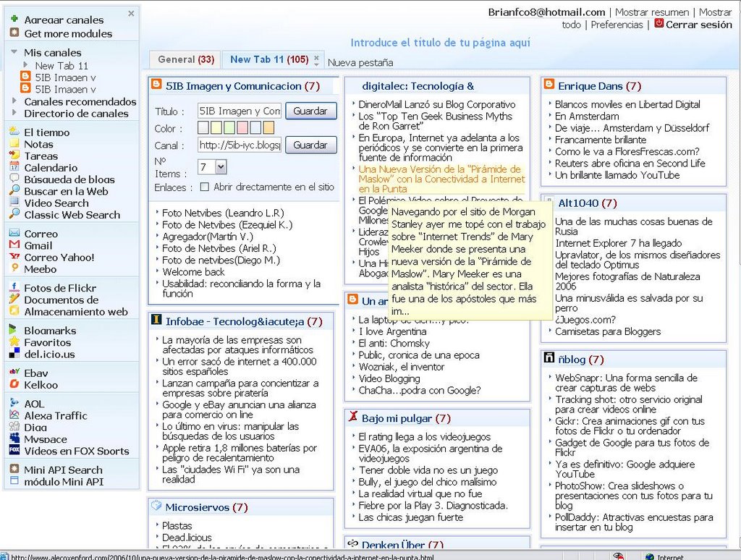Screen dimensions: 741x560
Task: Open 'Camisetas para Bloggers' item
Action: [608, 332]
